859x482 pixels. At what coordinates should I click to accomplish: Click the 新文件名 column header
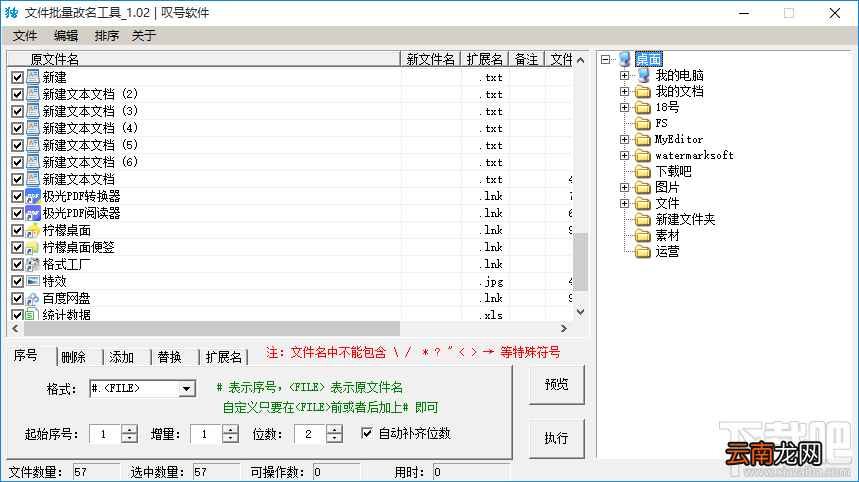(431, 59)
